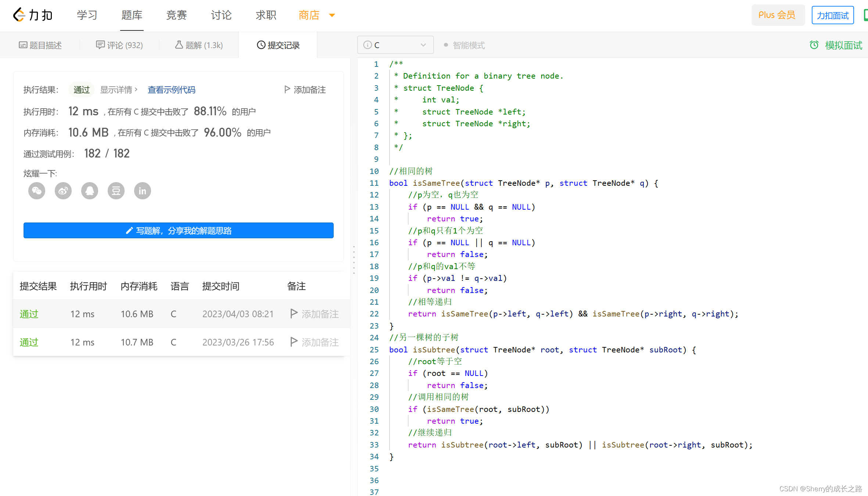Screen dimensions: 868x496
Task: Share result via QQ bell icon
Action: coord(90,191)
